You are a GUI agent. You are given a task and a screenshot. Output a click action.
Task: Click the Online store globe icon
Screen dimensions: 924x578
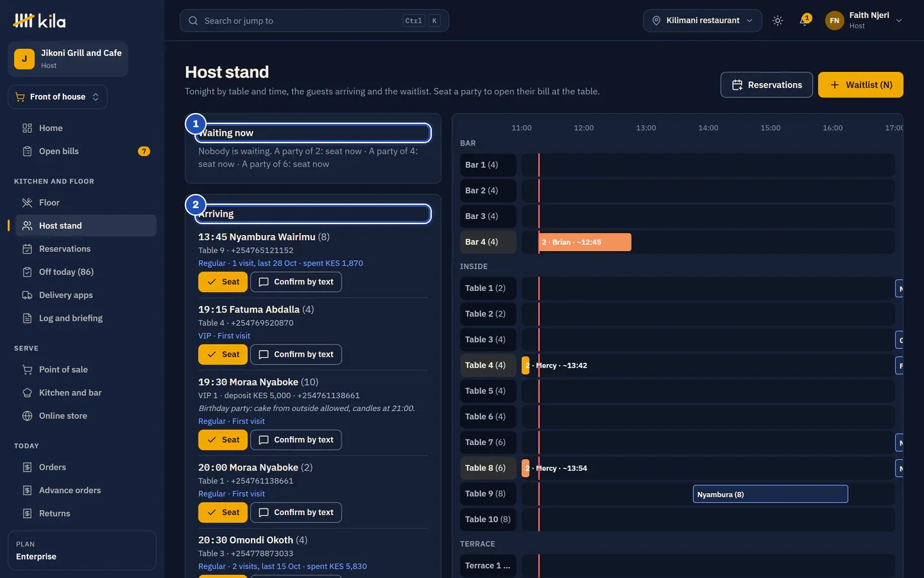tap(27, 416)
